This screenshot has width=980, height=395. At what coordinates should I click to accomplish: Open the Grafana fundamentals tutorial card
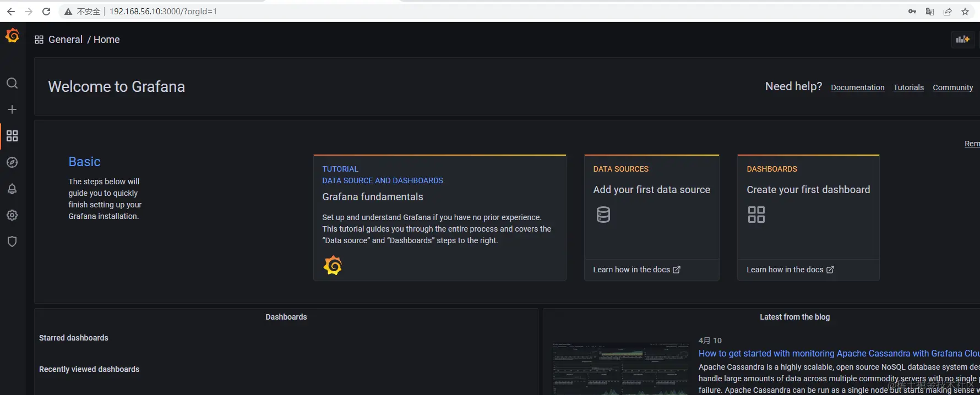point(440,218)
